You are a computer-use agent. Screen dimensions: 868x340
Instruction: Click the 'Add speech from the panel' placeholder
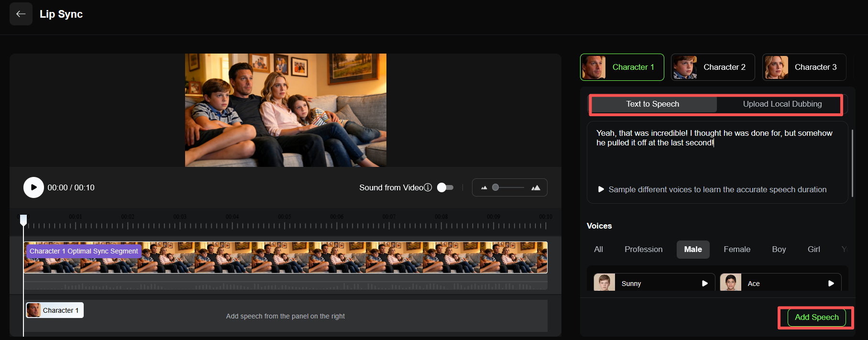286,316
